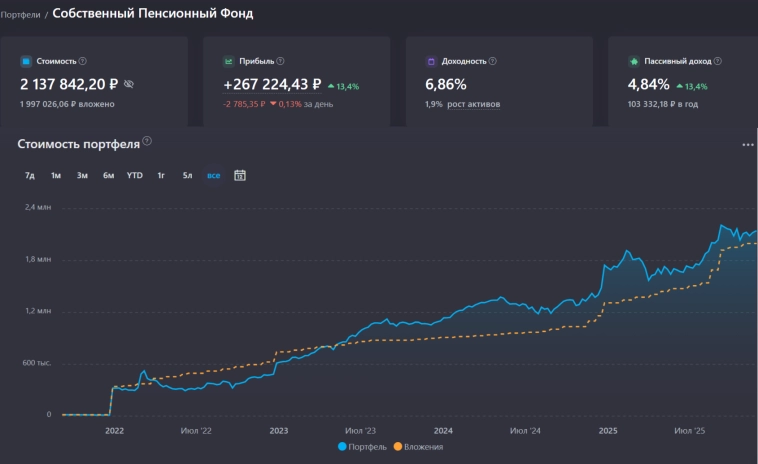Click help icon next to Стоимость

tap(83, 61)
